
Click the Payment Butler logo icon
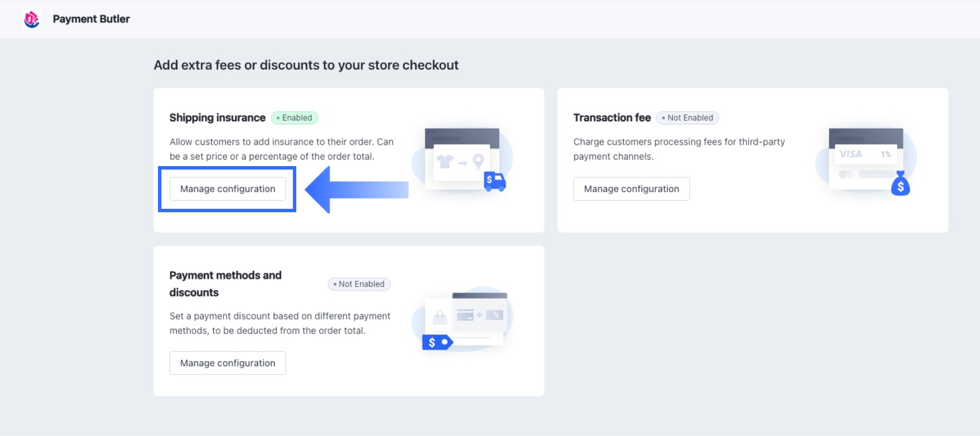(32, 19)
